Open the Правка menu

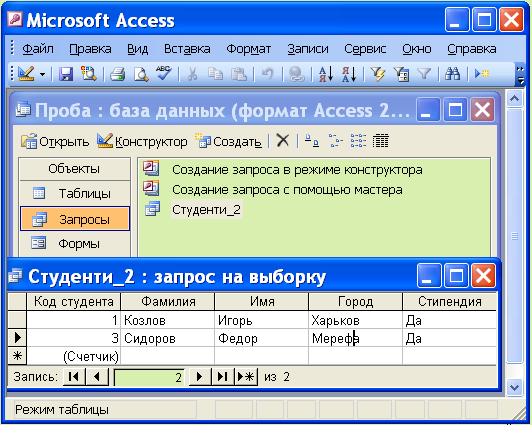tap(90, 49)
